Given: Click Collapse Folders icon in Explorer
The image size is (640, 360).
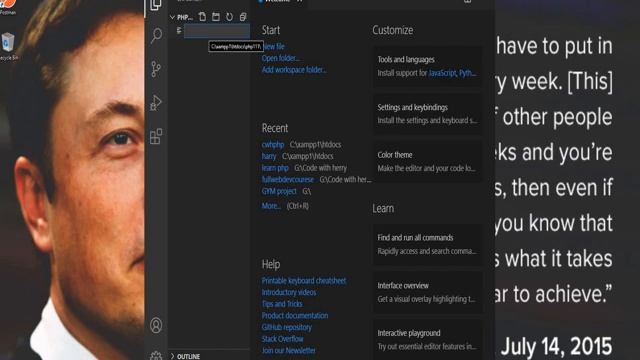Looking at the screenshot, I should tap(243, 17).
